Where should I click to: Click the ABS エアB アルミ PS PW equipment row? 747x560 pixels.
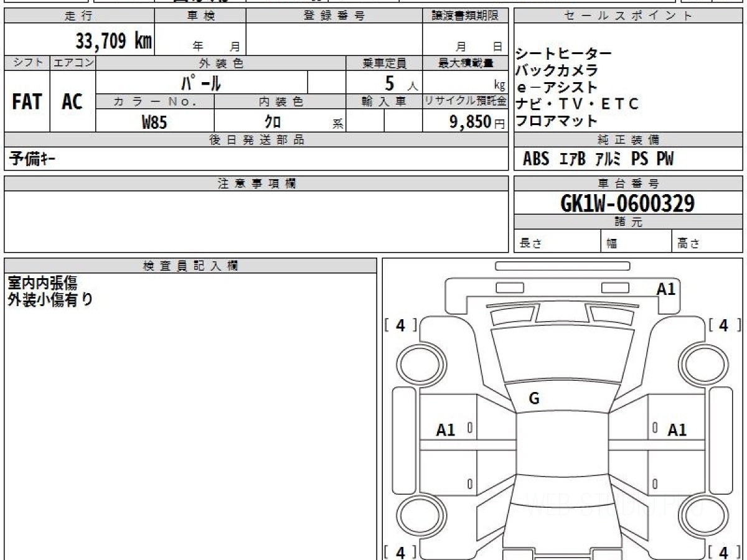click(598, 159)
